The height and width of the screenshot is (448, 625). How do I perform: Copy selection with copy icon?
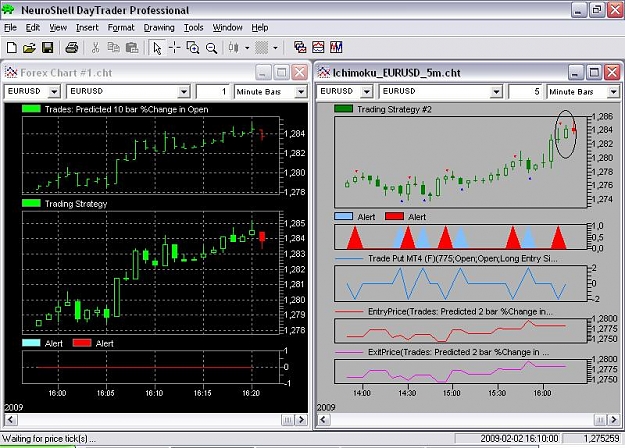click(x=113, y=48)
